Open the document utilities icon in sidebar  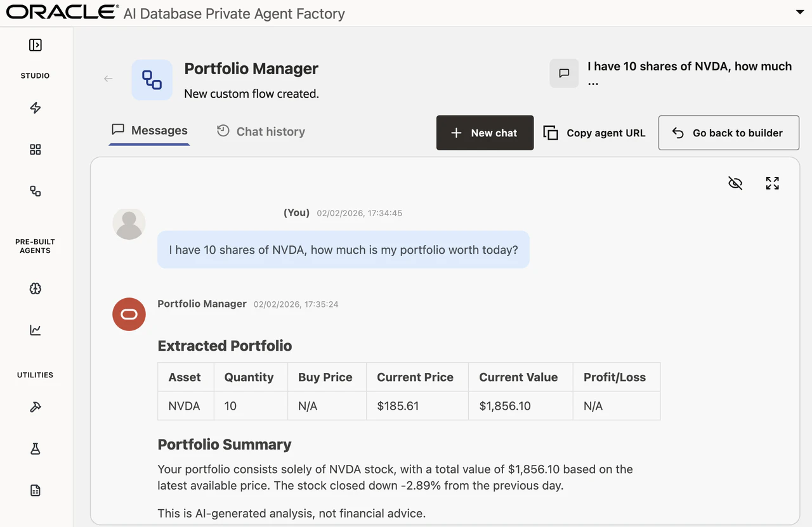[36, 490]
